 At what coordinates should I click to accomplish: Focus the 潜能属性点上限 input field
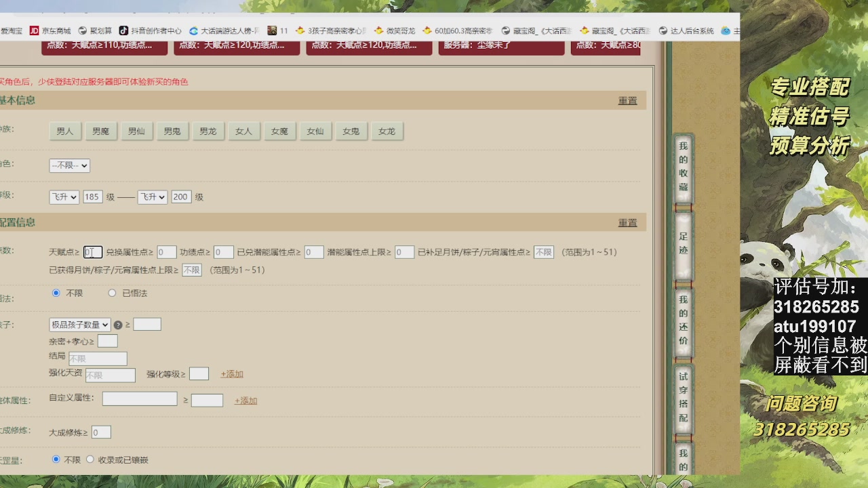(x=405, y=252)
